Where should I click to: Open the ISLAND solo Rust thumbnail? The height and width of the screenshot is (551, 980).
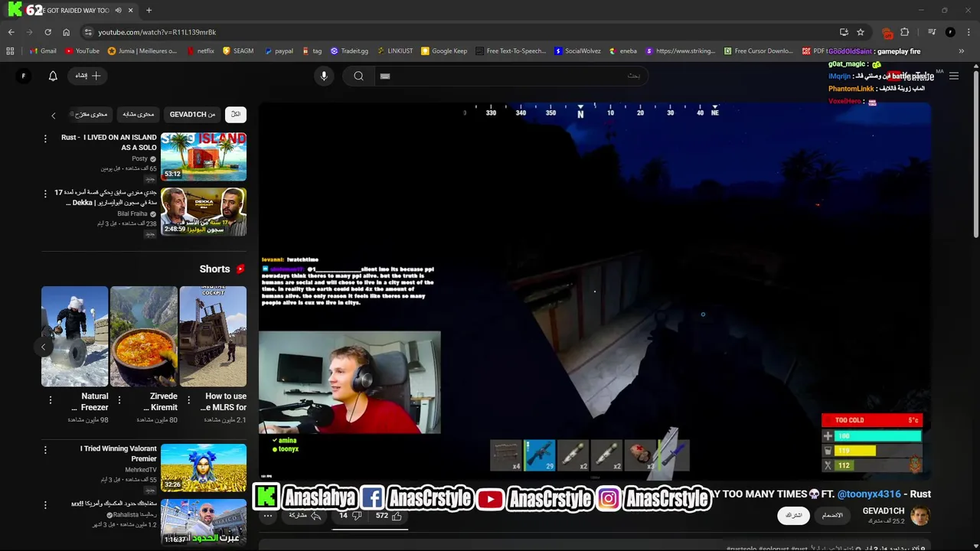click(x=204, y=156)
